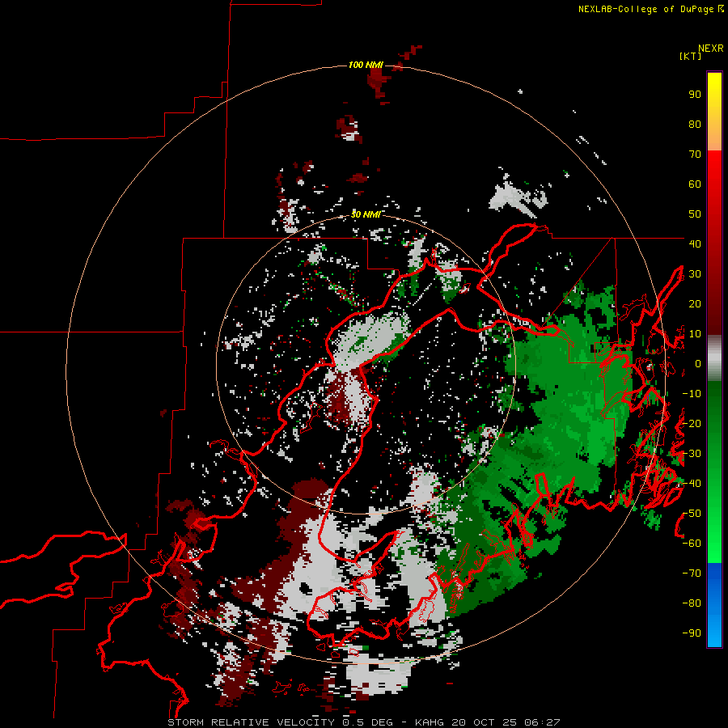
Task: Select the 10 knot scale label
Action: coord(695,334)
